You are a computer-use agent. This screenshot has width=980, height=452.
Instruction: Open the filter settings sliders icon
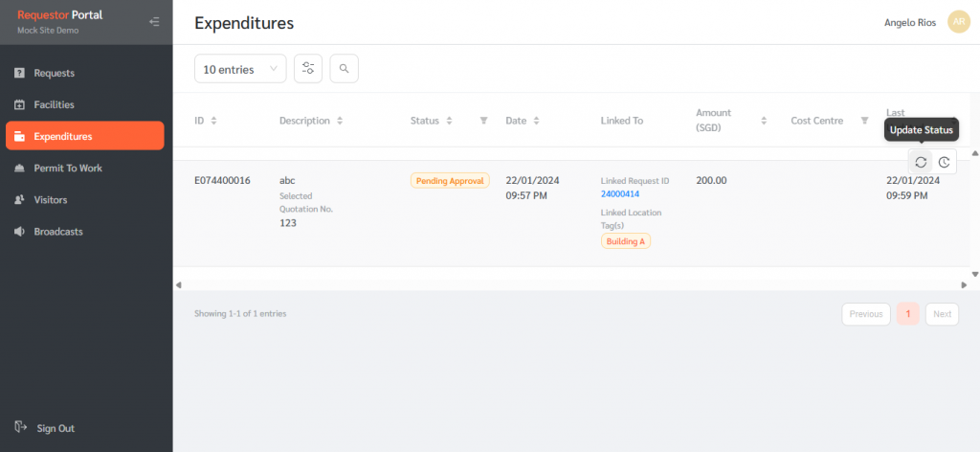point(308,68)
